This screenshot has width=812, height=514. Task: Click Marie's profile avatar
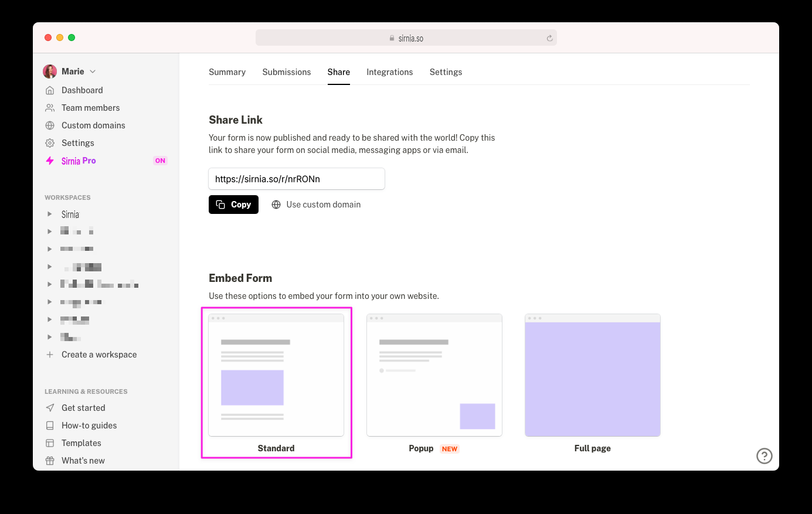[50, 72]
